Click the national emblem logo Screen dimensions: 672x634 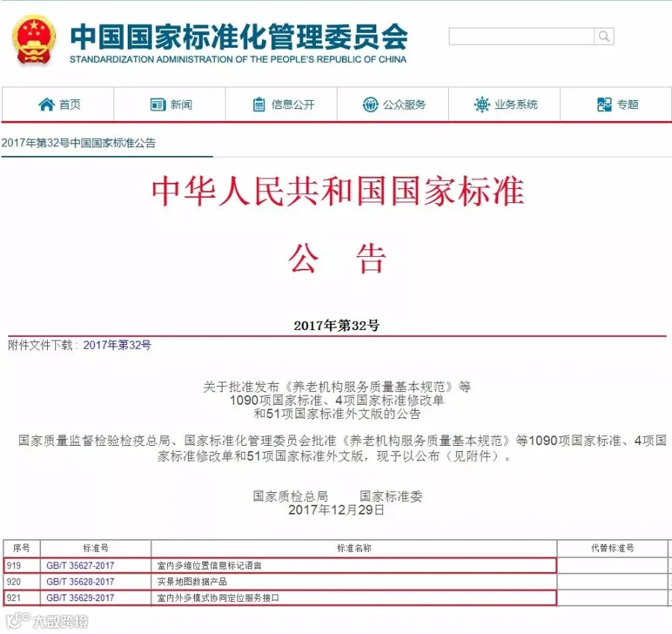click(34, 41)
